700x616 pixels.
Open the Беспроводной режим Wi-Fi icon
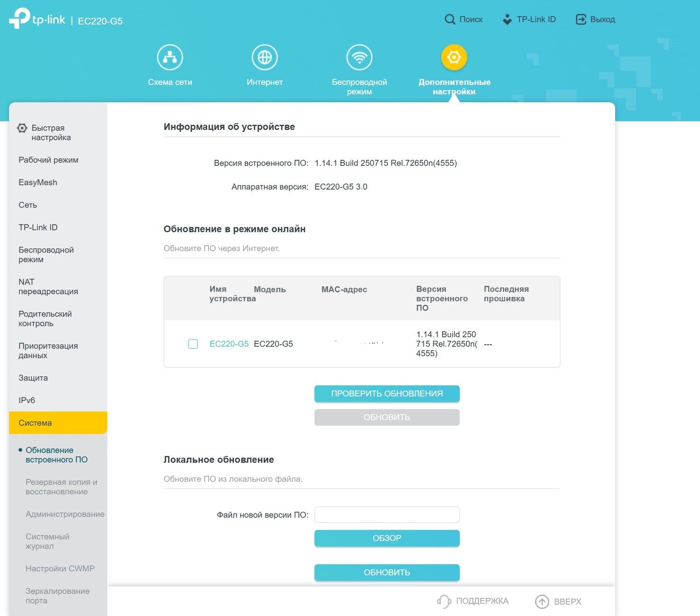pos(359,57)
